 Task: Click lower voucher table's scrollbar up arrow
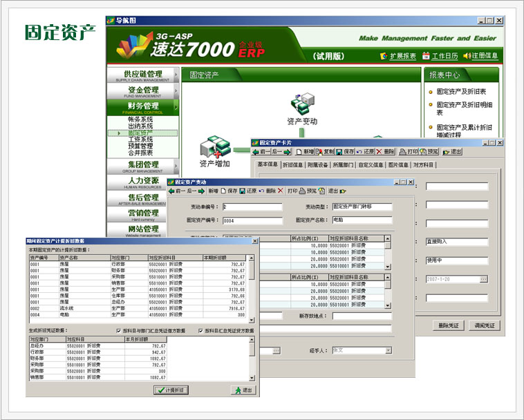click(252, 340)
